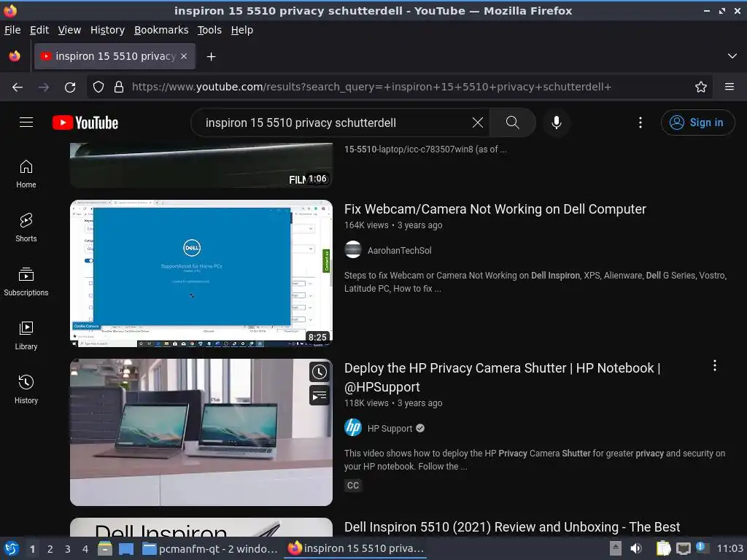Switch to virtual desktop 2
Image resolution: width=747 pixels, height=560 pixels.
[x=50, y=549]
